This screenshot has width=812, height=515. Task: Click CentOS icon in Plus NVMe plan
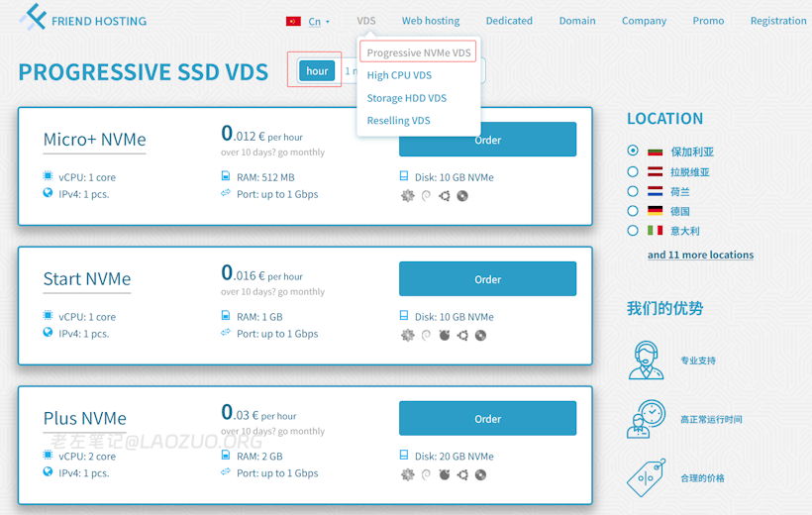coord(408,474)
